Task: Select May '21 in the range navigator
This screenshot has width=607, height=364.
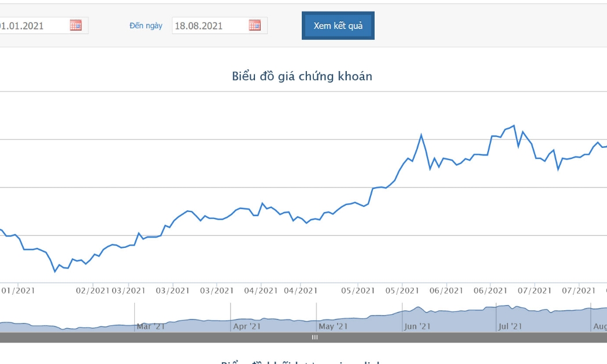Action: tap(333, 326)
